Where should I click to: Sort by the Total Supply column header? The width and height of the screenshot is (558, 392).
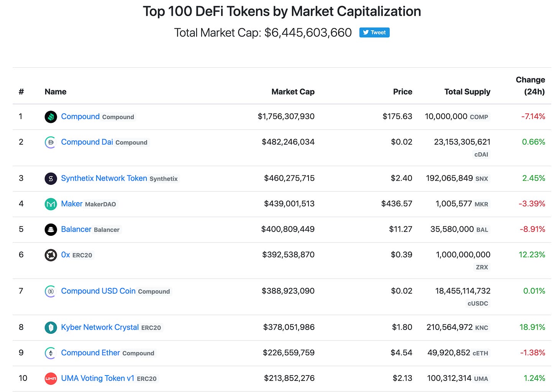(x=467, y=92)
